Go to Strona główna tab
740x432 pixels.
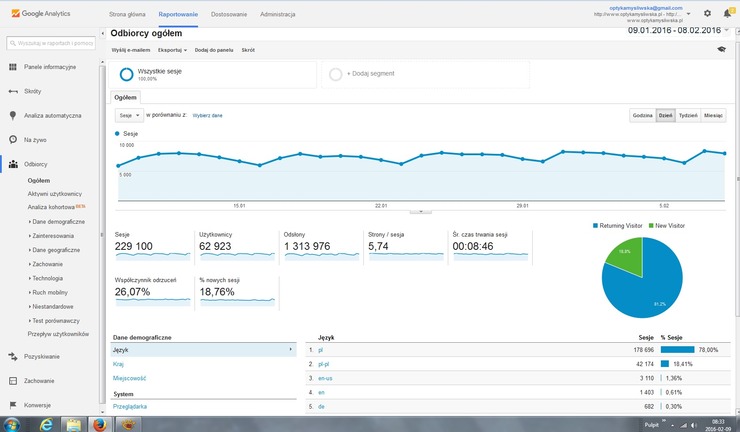point(127,14)
